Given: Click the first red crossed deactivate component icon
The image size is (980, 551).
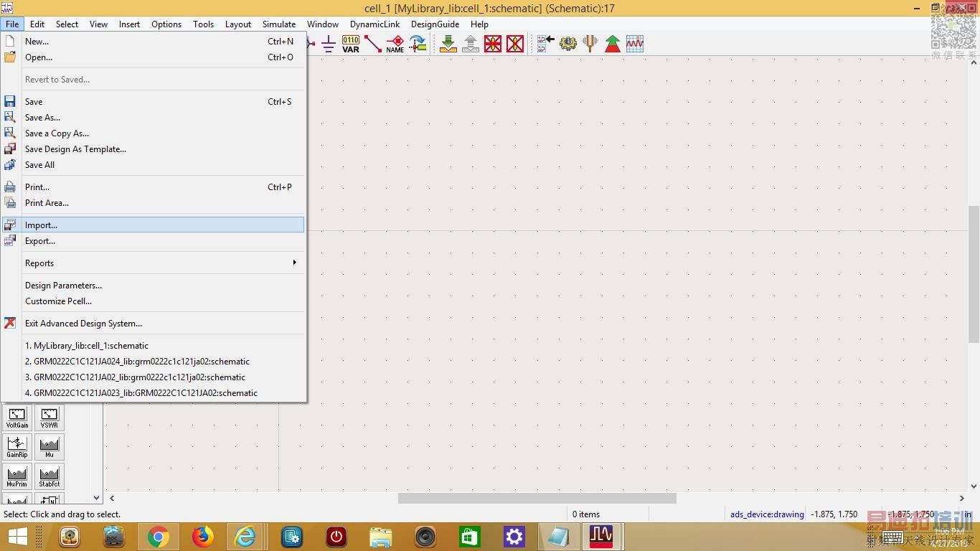Looking at the screenshot, I should (493, 44).
